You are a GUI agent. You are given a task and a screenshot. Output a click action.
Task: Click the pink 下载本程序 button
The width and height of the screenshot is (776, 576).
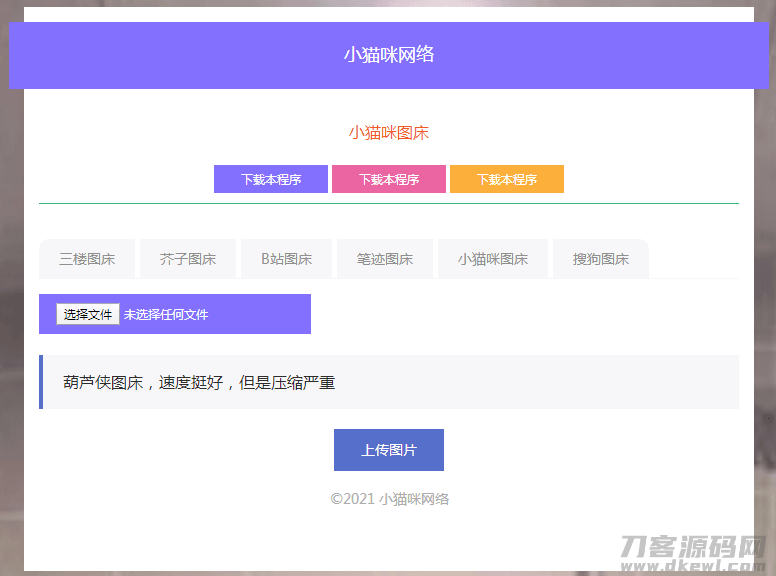(x=389, y=180)
